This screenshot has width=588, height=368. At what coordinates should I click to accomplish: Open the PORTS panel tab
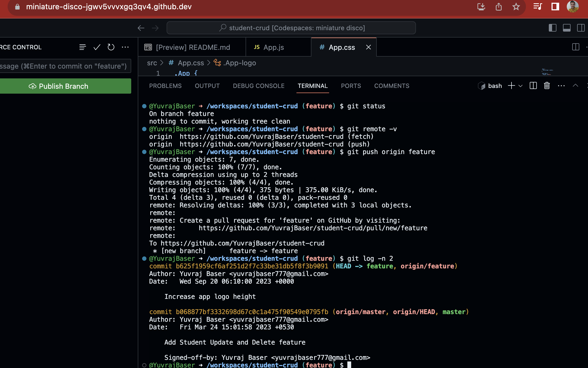(x=351, y=86)
